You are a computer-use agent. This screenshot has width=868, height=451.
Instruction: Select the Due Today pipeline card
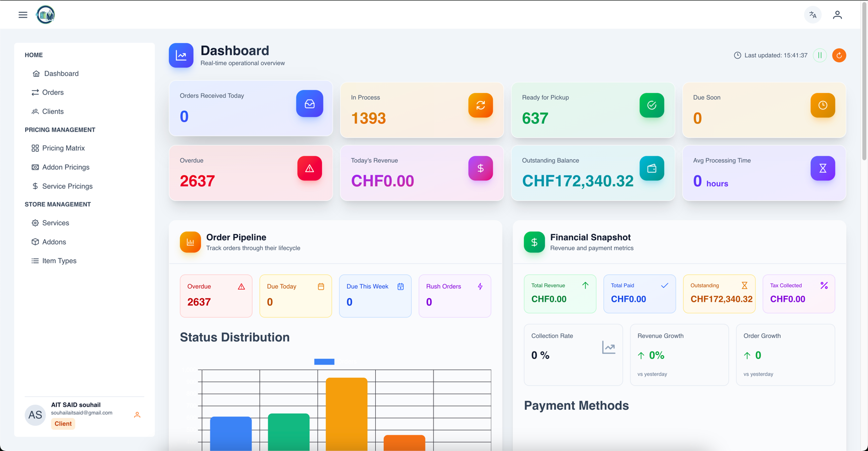296,296
